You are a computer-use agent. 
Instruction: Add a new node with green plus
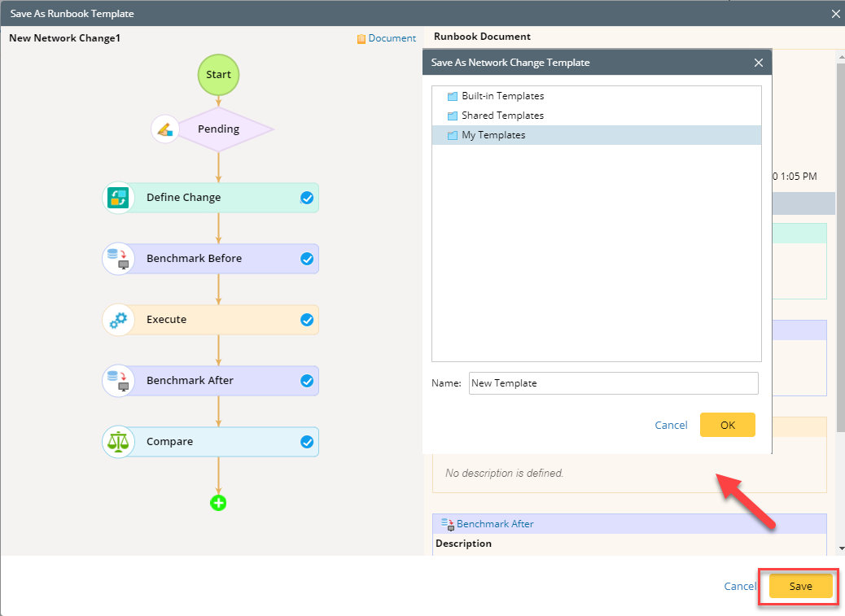218,503
